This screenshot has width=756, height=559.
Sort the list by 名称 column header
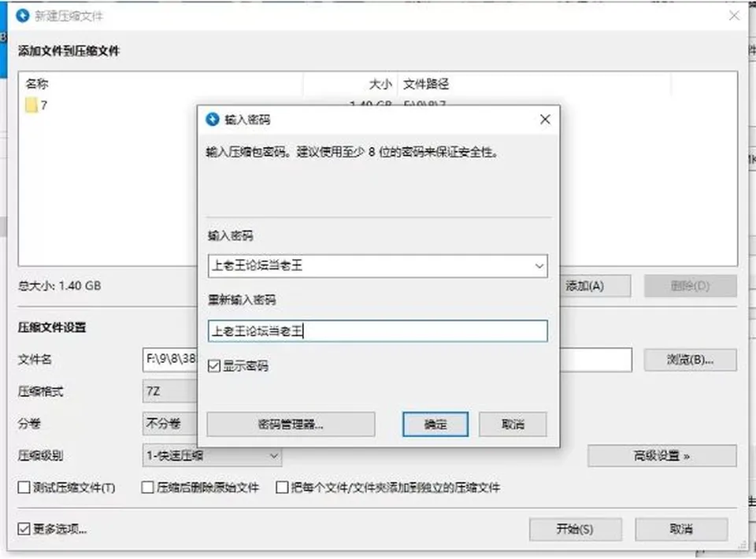pyautogui.click(x=161, y=83)
